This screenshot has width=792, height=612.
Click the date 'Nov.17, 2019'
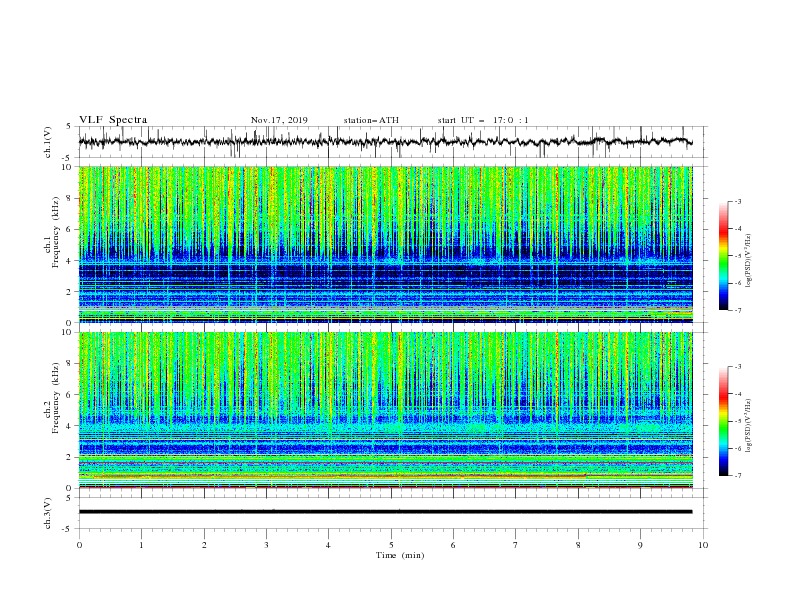tap(279, 120)
